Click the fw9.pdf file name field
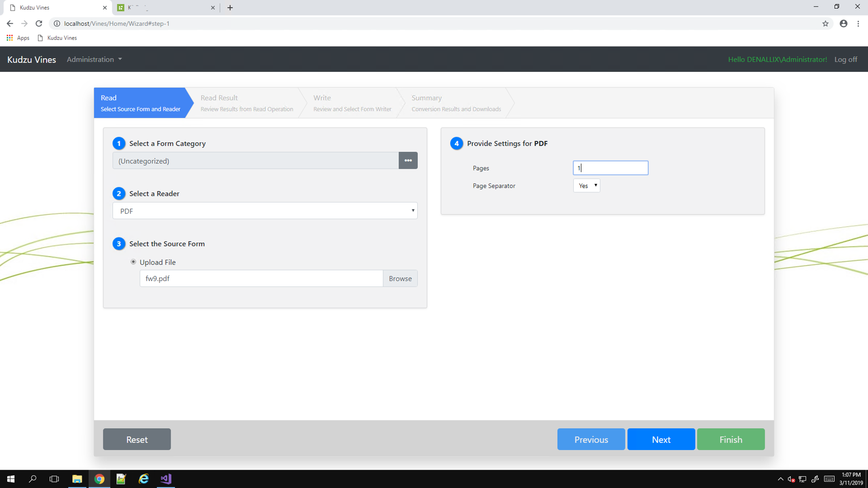Viewport: 868px width, 488px height. (261, 278)
